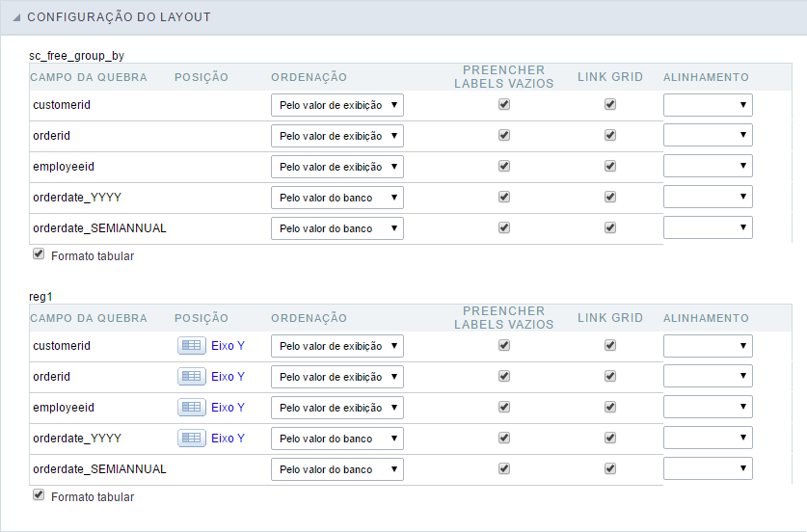Open alinhamento dropdown for sc_free_group_by customerid
Image resolution: width=807 pixels, height=532 pixels.
(x=708, y=105)
